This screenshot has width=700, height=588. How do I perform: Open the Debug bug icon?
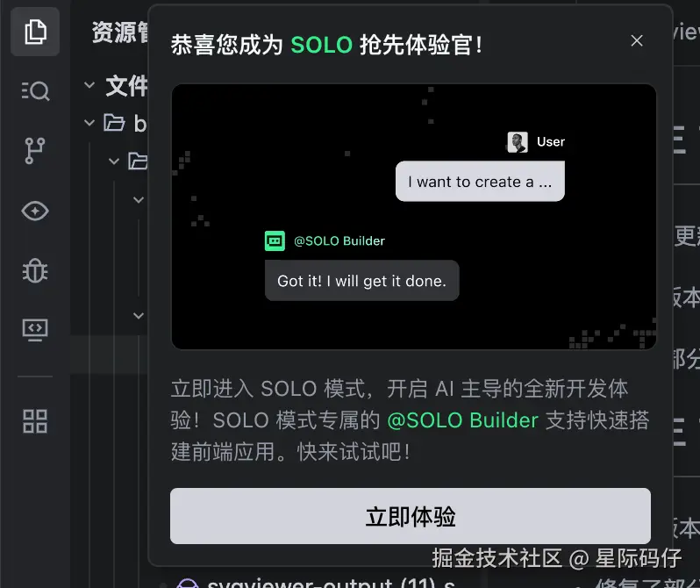coord(35,271)
